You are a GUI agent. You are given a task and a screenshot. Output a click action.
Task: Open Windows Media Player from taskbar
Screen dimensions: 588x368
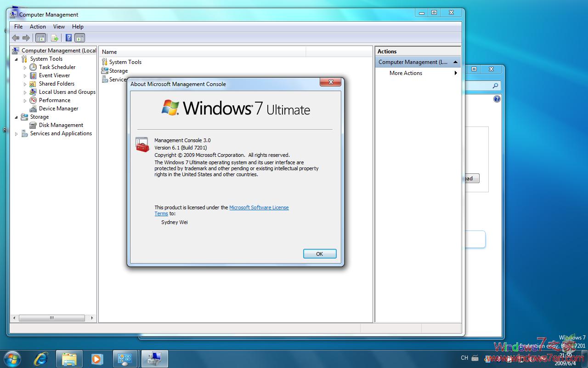[97, 359]
